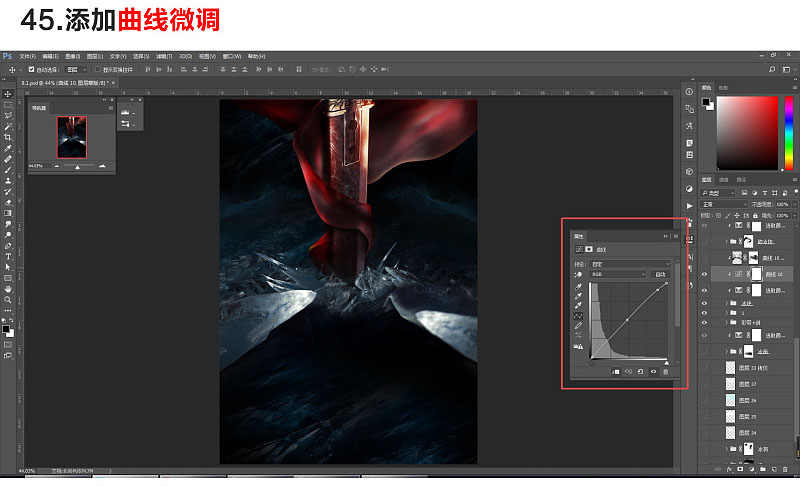Hide the 彩带+剑 group
The width and height of the screenshot is (800, 487).
[704, 322]
